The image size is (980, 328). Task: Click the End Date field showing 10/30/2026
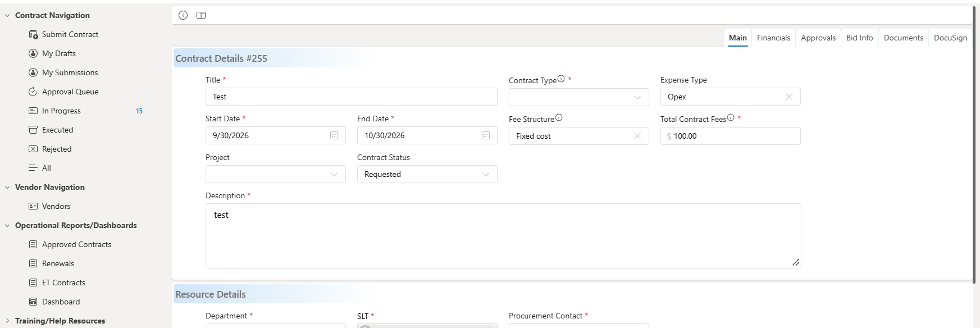(x=427, y=135)
